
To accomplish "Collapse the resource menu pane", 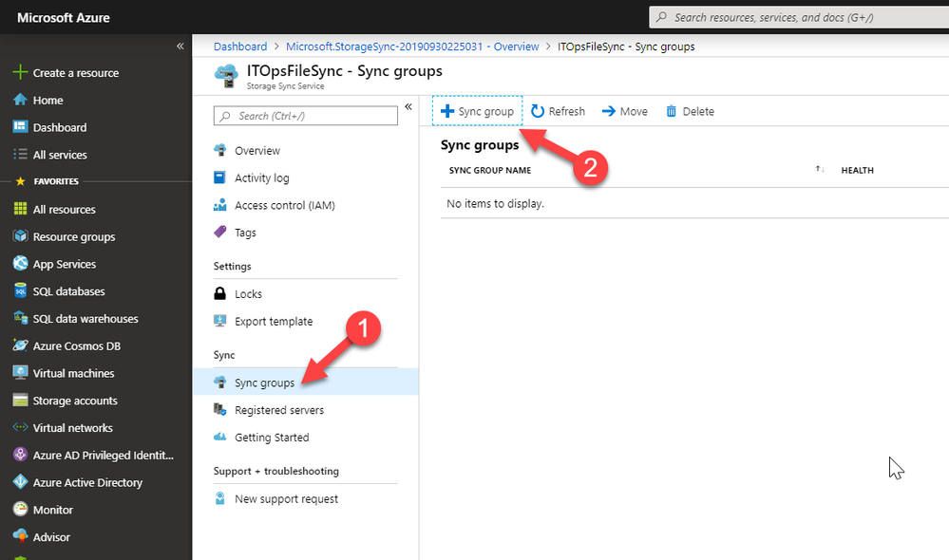I will (408, 107).
